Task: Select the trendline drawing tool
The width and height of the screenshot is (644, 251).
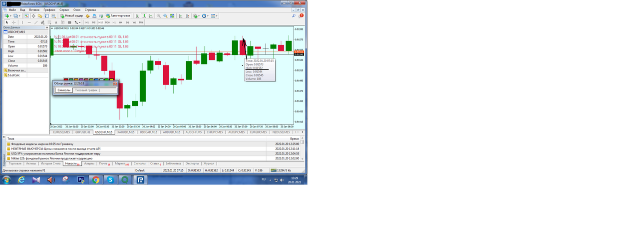Action: coord(36,22)
